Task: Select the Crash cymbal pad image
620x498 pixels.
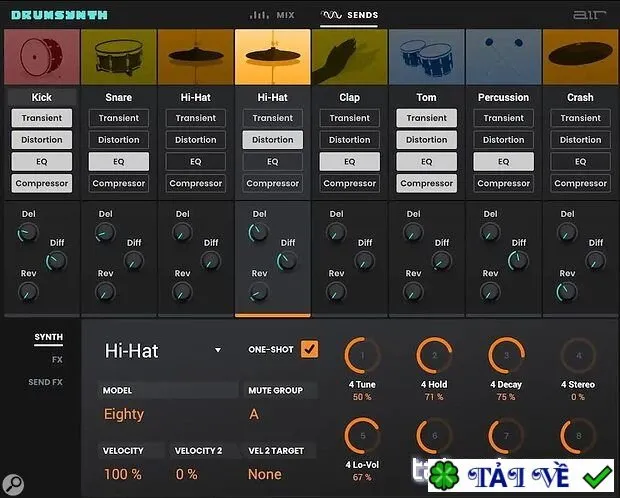Action: 580,57
